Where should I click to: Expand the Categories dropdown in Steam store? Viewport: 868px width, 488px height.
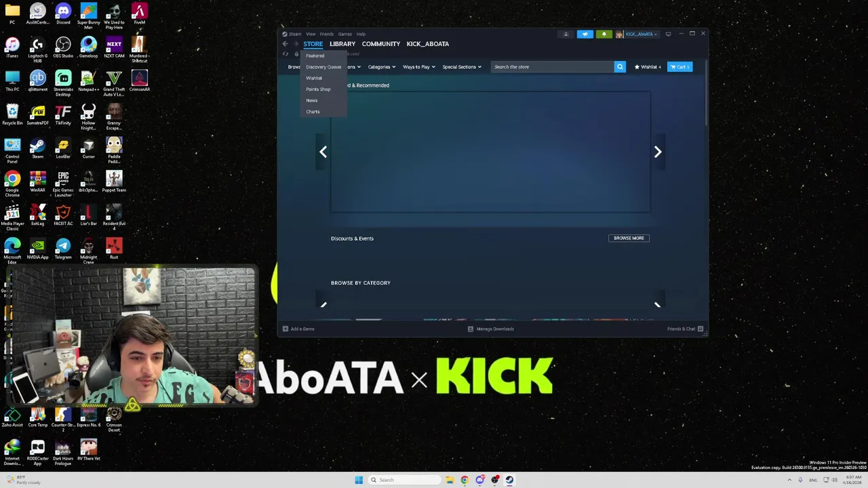point(382,67)
